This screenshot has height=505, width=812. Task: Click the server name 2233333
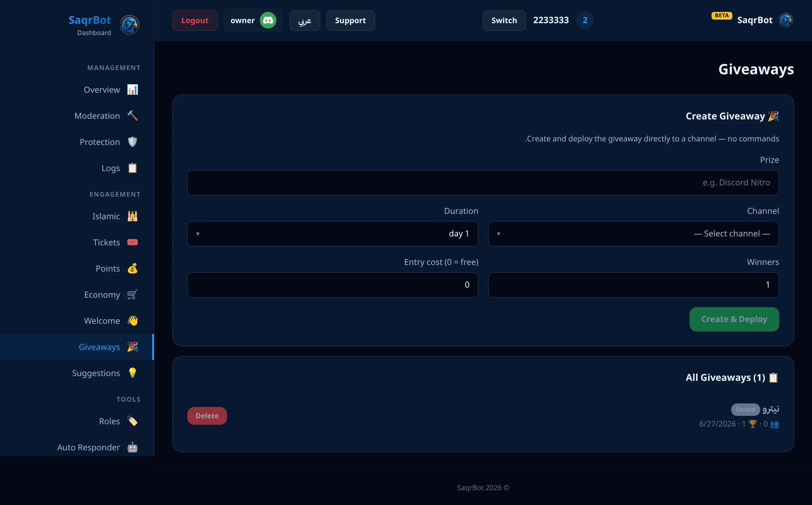551,20
